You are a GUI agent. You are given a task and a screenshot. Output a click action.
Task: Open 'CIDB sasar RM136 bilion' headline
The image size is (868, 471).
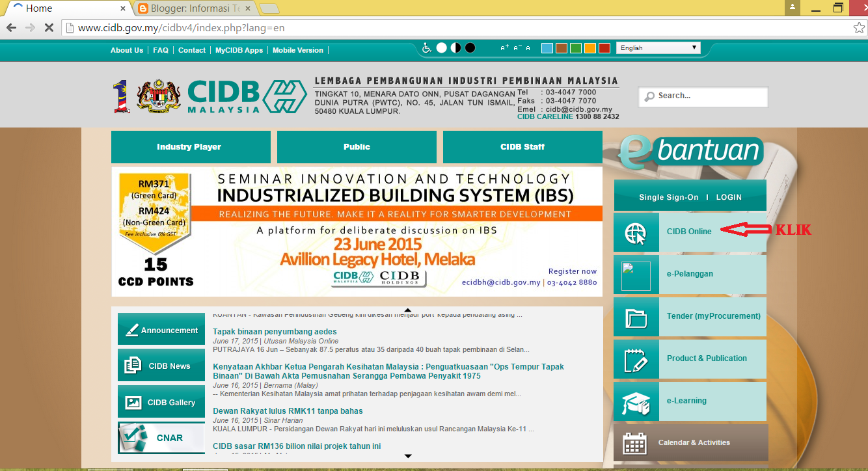(x=297, y=446)
